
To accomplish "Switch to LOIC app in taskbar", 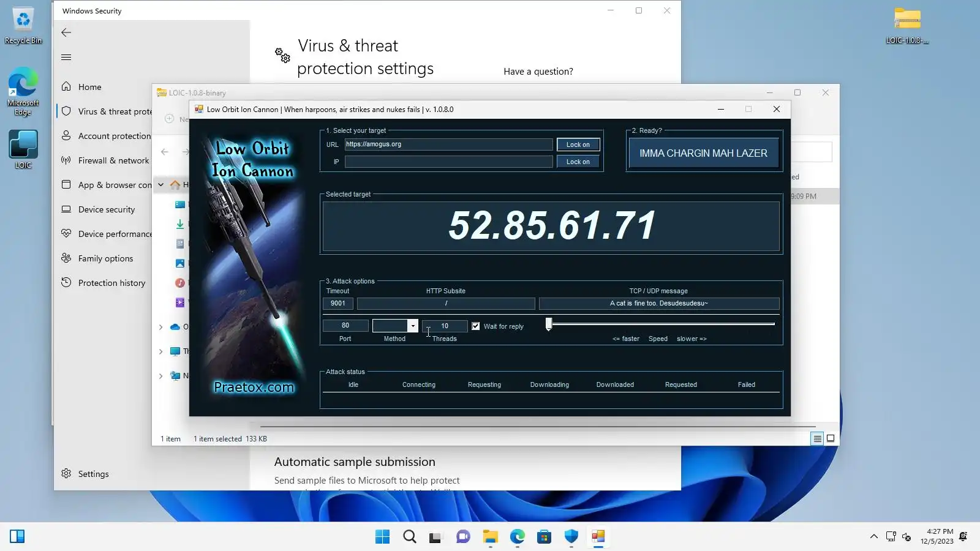I will tap(598, 537).
